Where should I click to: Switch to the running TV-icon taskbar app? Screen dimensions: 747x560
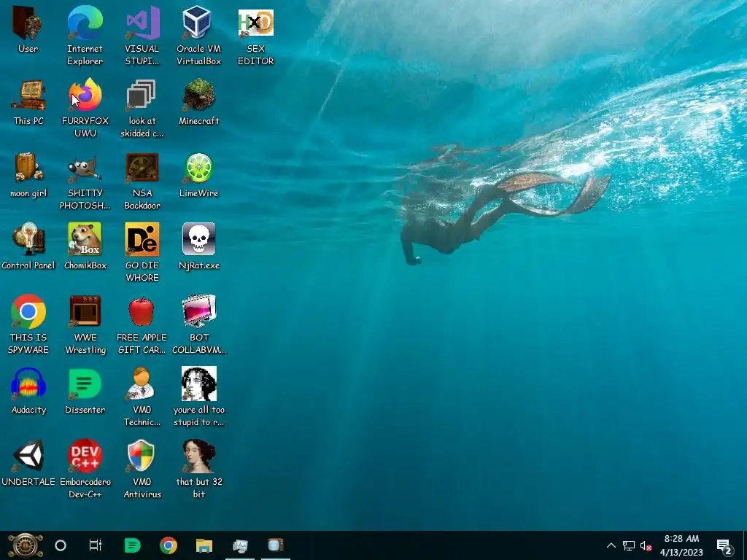point(275,545)
